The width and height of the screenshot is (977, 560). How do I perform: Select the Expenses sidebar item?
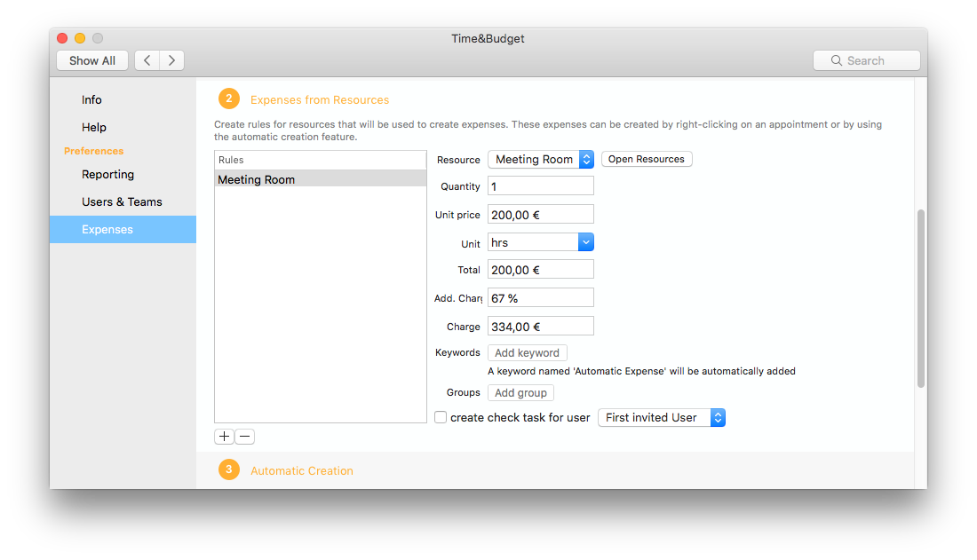pos(123,229)
